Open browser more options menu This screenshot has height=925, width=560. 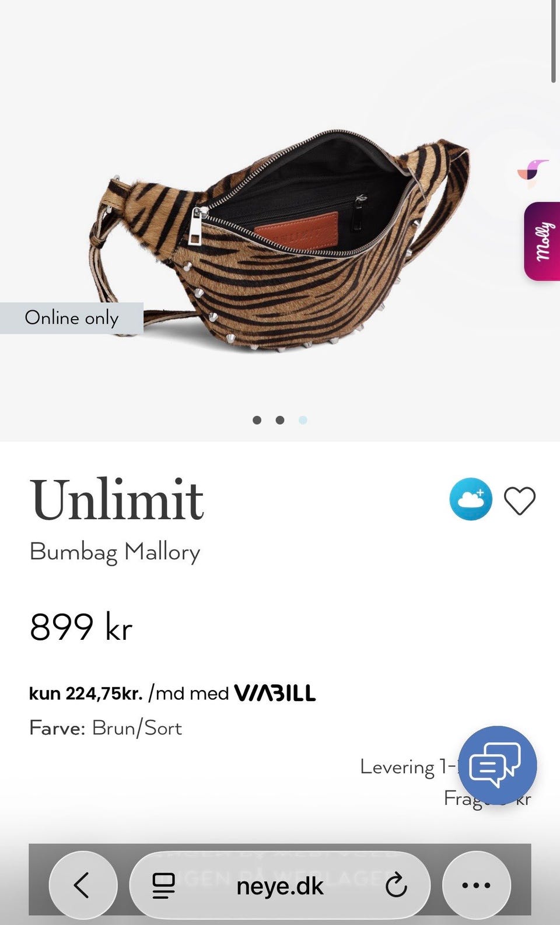click(477, 885)
